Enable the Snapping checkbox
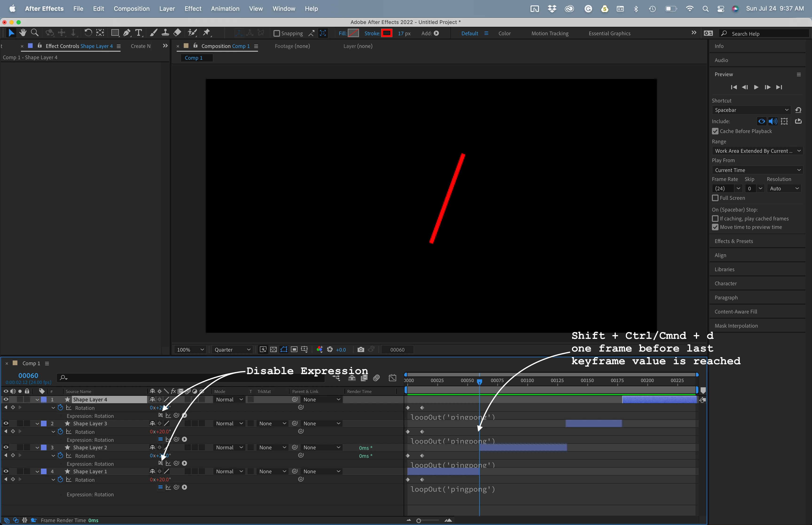The width and height of the screenshot is (812, 525). pos(277,33)
